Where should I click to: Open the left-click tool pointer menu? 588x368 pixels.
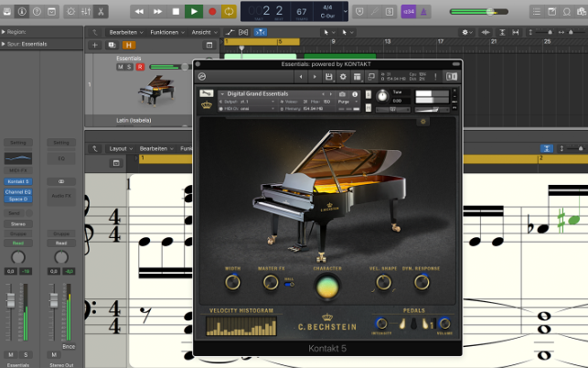(x=329, y=32)
